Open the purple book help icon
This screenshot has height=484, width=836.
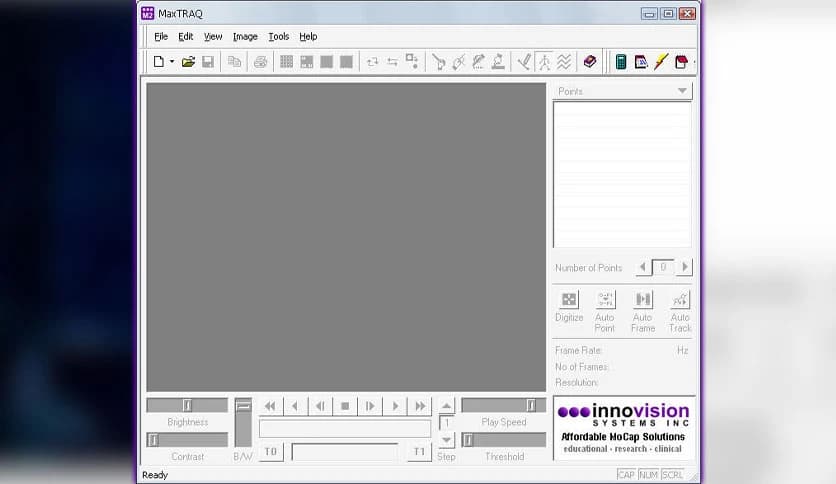pyautogui.click(x=590, y=61)
